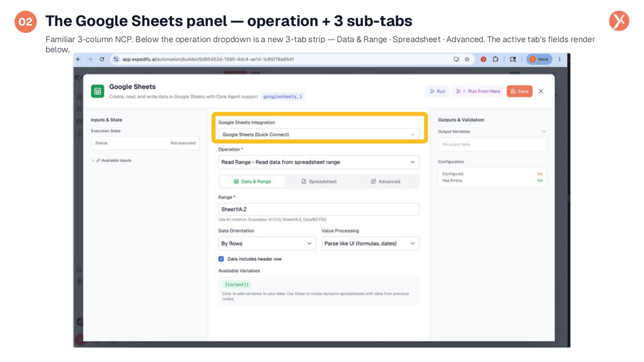Click the Run button
The height and width of the screenshot is (362, 644).
438,91
